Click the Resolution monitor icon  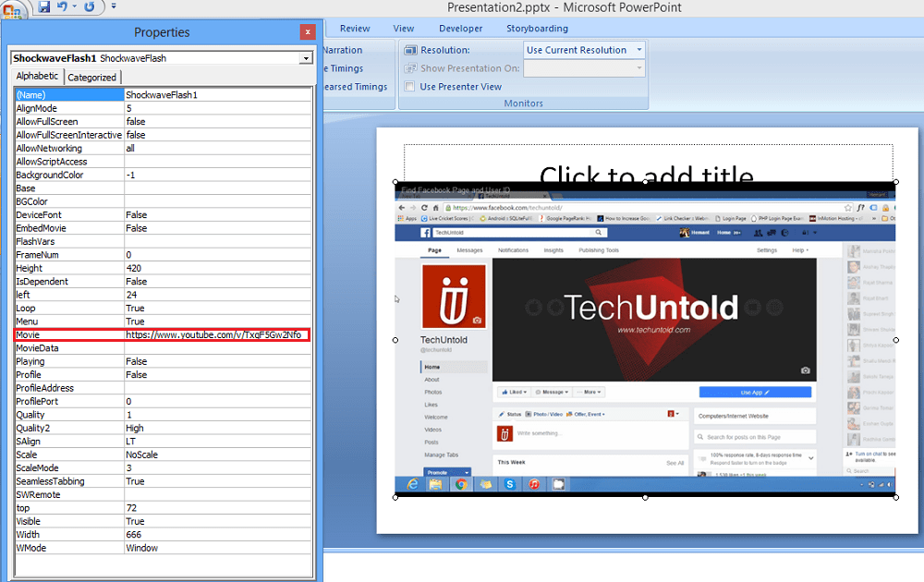(x=410, y=51)
